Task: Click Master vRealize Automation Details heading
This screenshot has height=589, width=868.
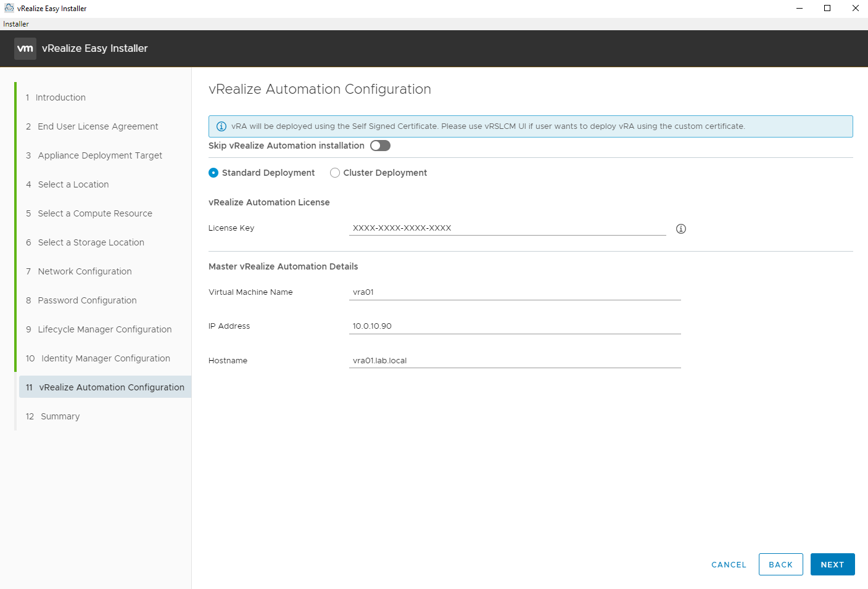Action: pyautogui.click(x=283, y=266)
